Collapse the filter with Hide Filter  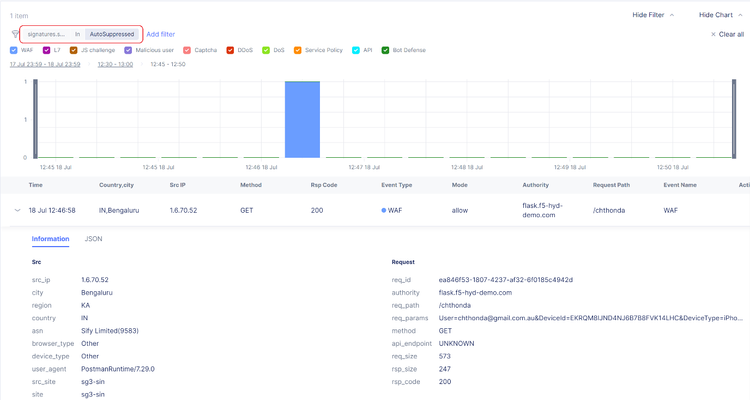tap(653, 15)
